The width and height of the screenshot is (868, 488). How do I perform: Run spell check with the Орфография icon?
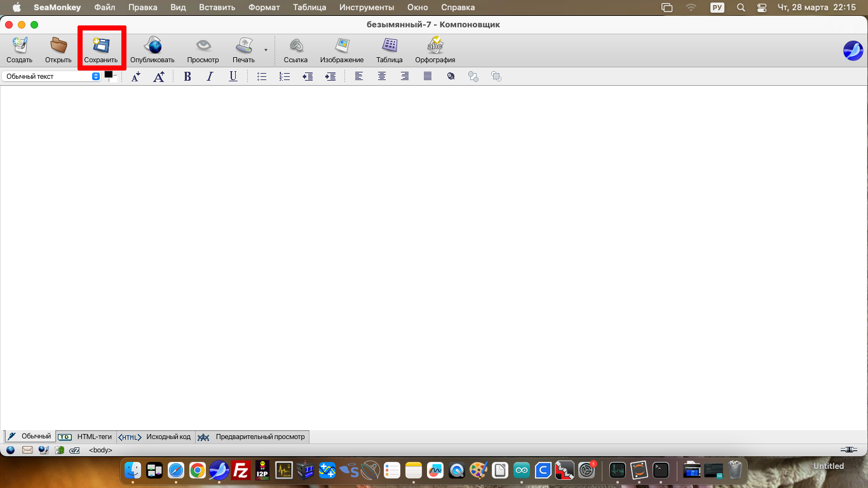[x=435, y=49]
